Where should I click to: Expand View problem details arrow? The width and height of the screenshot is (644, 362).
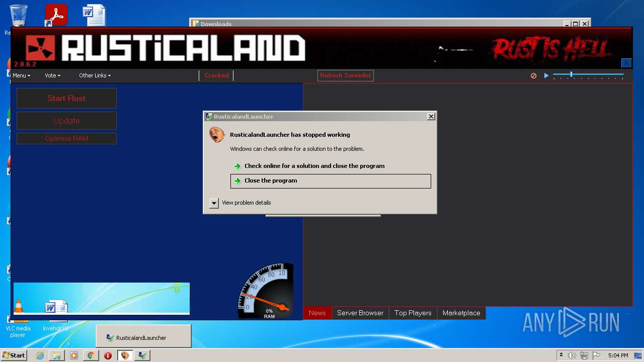pos(214,203)
